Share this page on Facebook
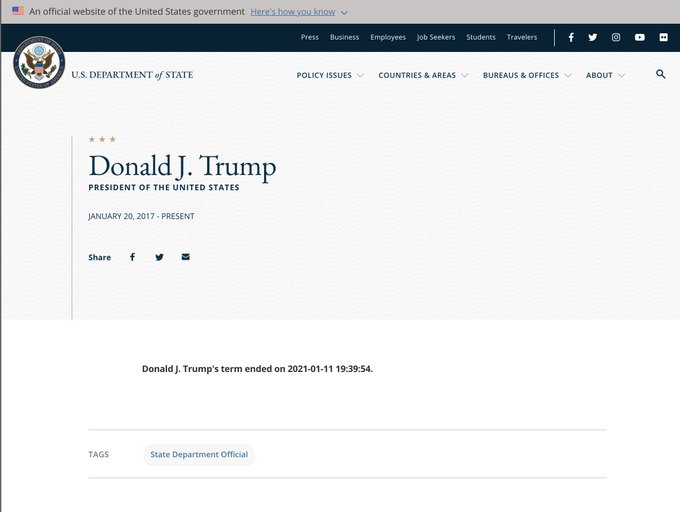 (x=132, y=257)
